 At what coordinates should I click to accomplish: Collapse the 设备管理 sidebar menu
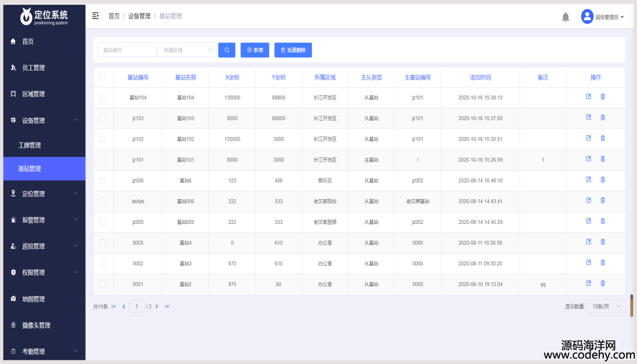pyautogui.click(x=44, y=121)
